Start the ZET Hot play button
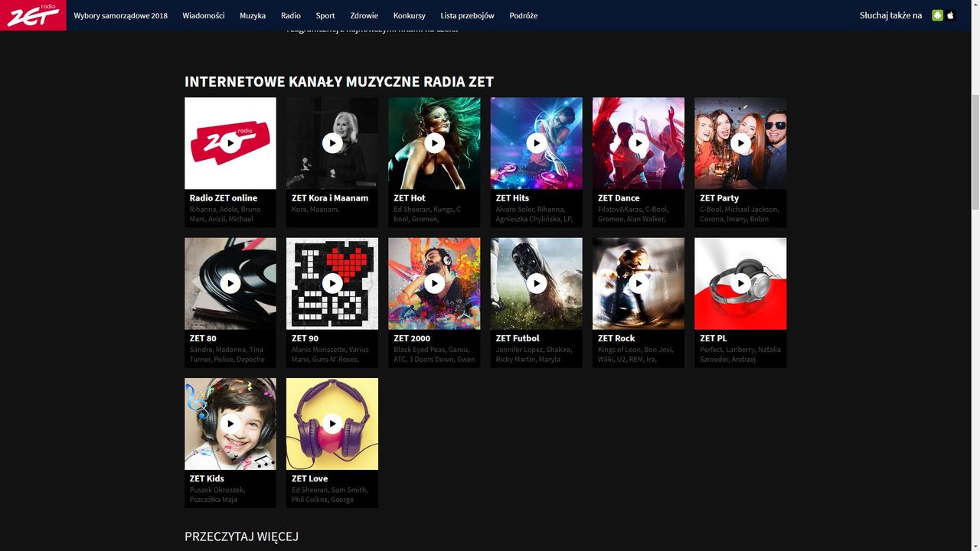 pos(434,143)
